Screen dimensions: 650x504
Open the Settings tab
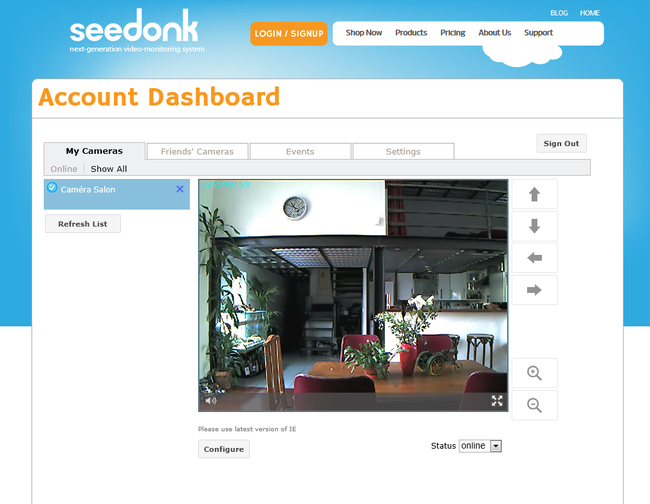point(403,151)
